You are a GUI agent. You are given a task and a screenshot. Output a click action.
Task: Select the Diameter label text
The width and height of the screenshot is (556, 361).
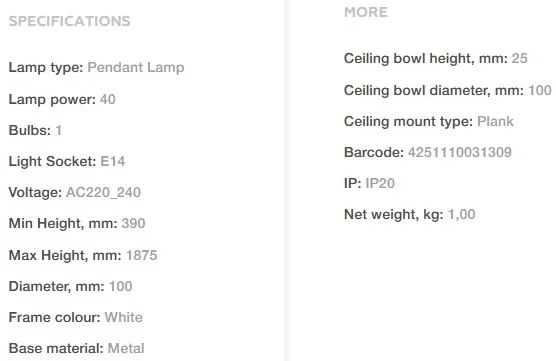click(x=56, y=286)
